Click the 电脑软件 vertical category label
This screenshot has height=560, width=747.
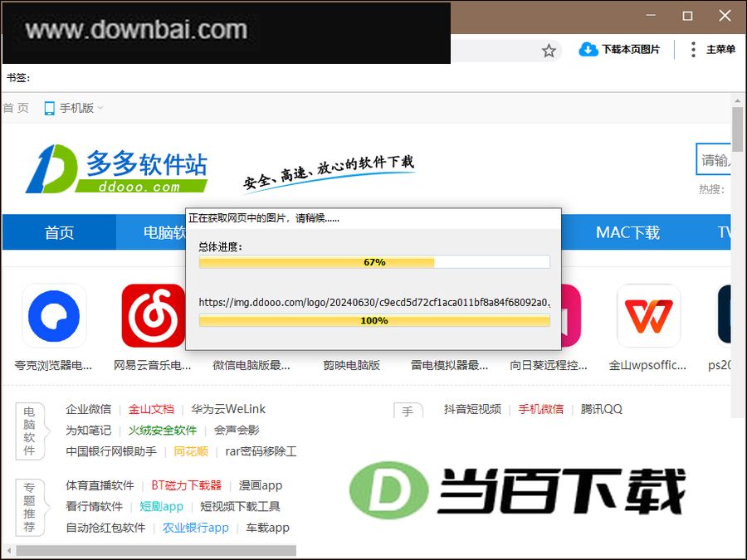30,431
